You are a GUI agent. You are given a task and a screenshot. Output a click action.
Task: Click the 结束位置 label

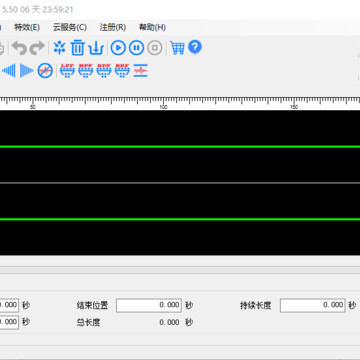tap(92, 305)
